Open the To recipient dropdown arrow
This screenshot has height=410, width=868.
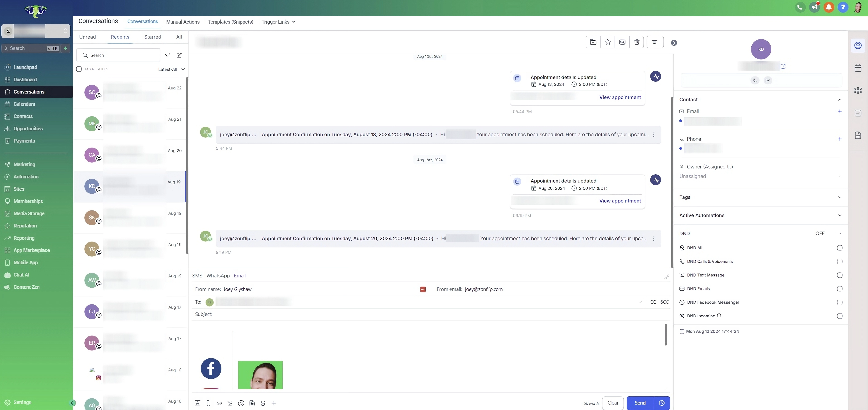(x=640, y=302)
